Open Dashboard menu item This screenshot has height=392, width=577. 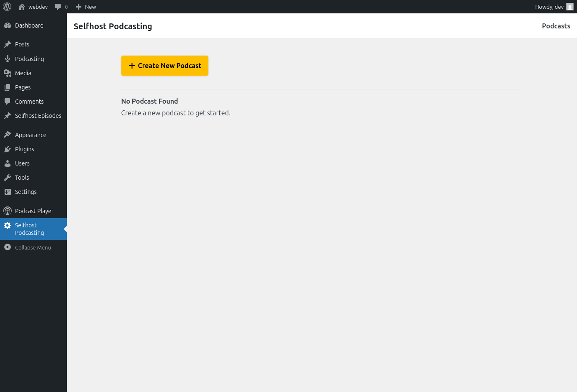click(x=29, y=25)
